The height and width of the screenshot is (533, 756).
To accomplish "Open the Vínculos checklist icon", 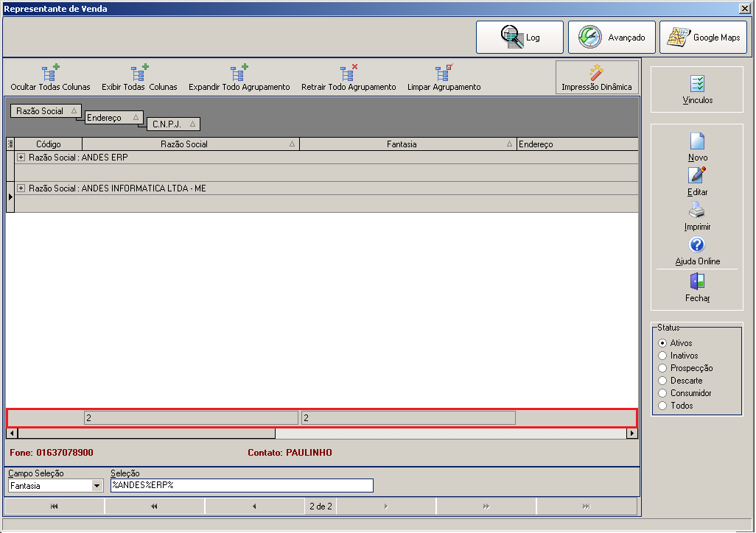I will (697, 83).
